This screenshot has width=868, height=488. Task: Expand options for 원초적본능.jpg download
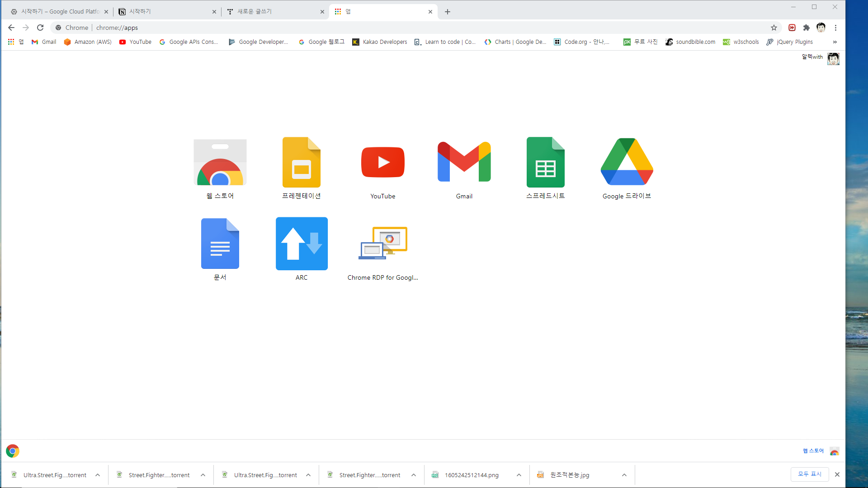click(624, 475)
